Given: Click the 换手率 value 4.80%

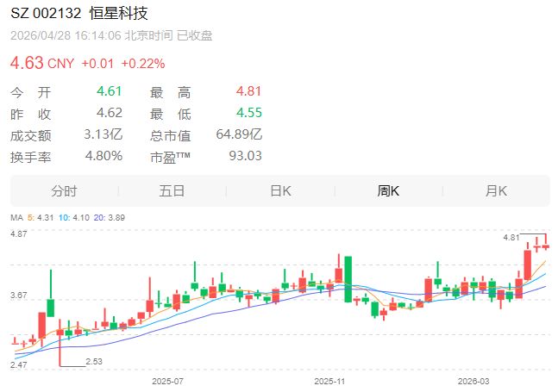Looking at the screenshot, I should click(x=103, y=156).
